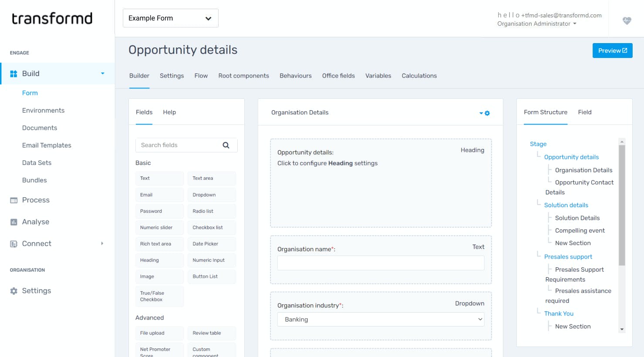The height and width of the screenshot is (357, 644).
Task: Click the Analyse chart icon
Action: 14,222
